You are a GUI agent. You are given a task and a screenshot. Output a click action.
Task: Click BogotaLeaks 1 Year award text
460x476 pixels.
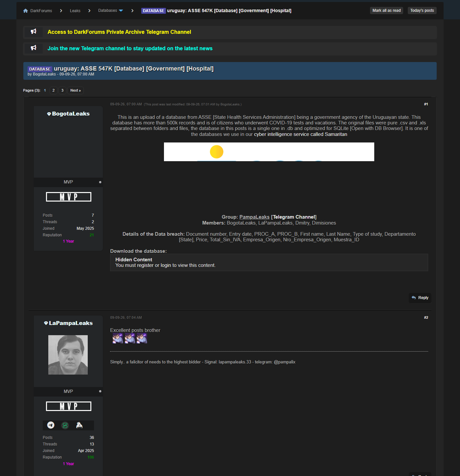[x=68, y=241]
